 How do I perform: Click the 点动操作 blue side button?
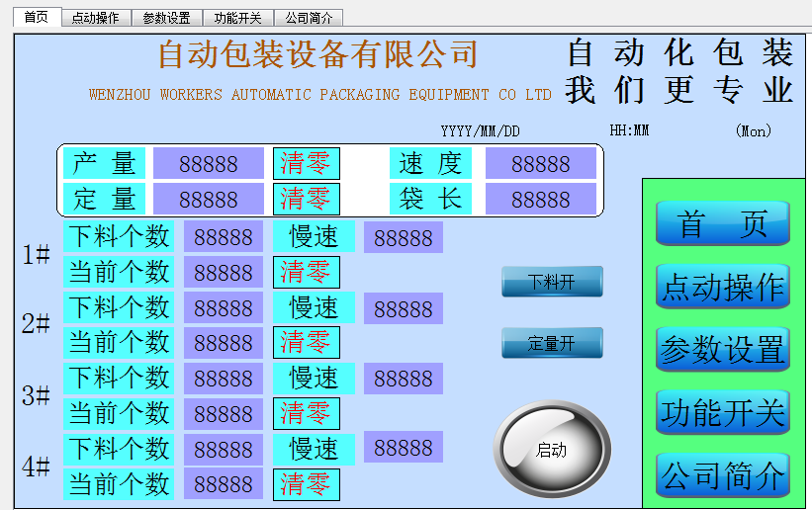coord(722,287)
